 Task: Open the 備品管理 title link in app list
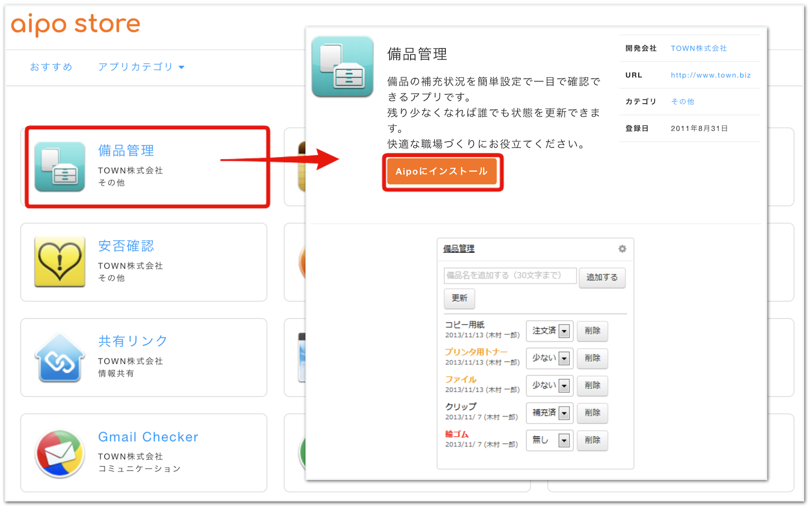126,151
